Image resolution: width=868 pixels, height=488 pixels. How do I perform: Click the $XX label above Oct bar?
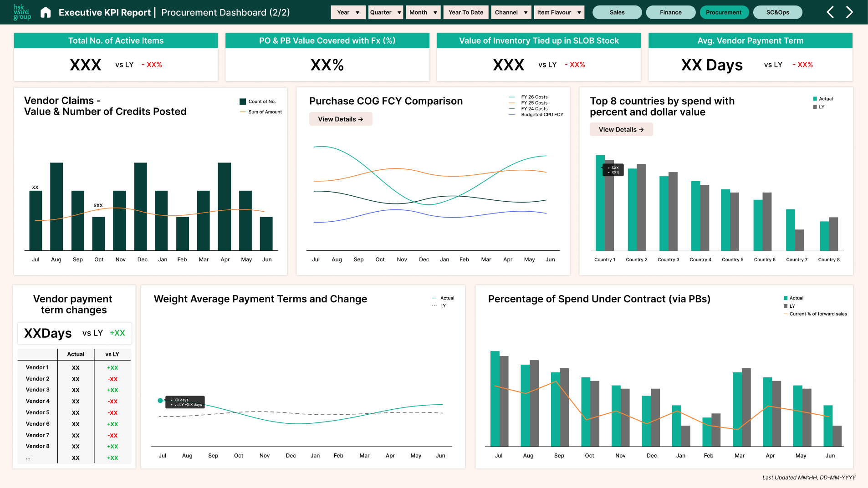(98, 205)
